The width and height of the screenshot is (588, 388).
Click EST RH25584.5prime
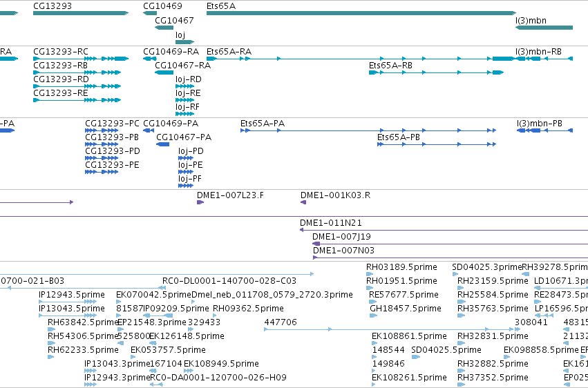click(x=493, y=295)
